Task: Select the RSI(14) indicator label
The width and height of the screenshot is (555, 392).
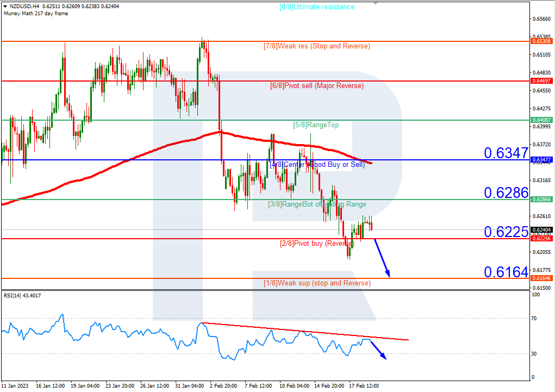Action: pos(22,296)
